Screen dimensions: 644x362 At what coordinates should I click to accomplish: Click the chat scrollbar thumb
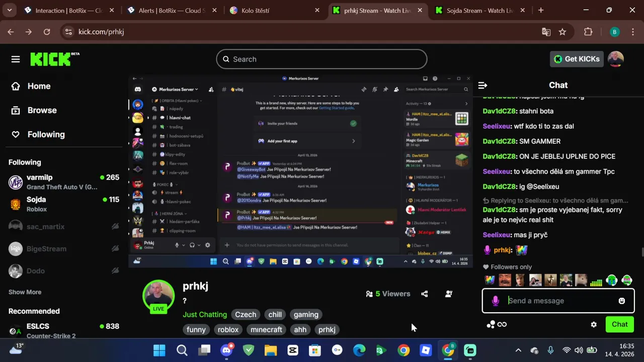click(642, 252)
